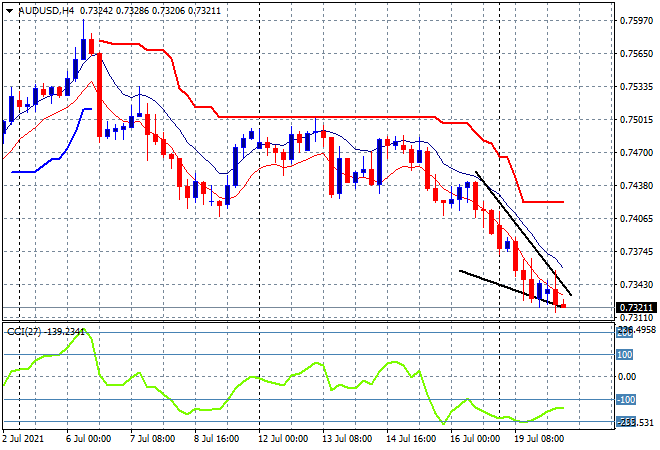Viewport: 660px width, 450px height.
Task: Click the 7 Jul 08:00 time label
Action: (152, 439)
